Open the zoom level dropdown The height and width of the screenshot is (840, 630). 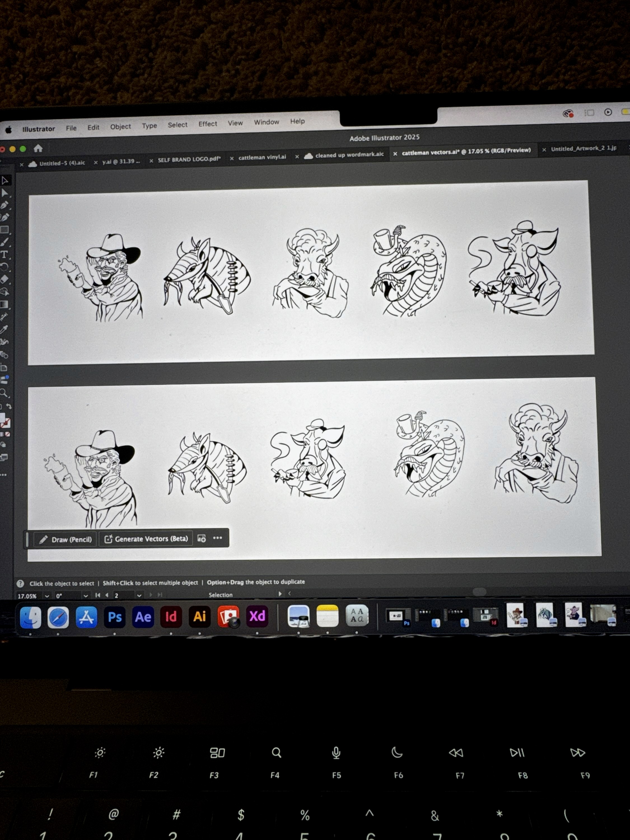[47, 596]
